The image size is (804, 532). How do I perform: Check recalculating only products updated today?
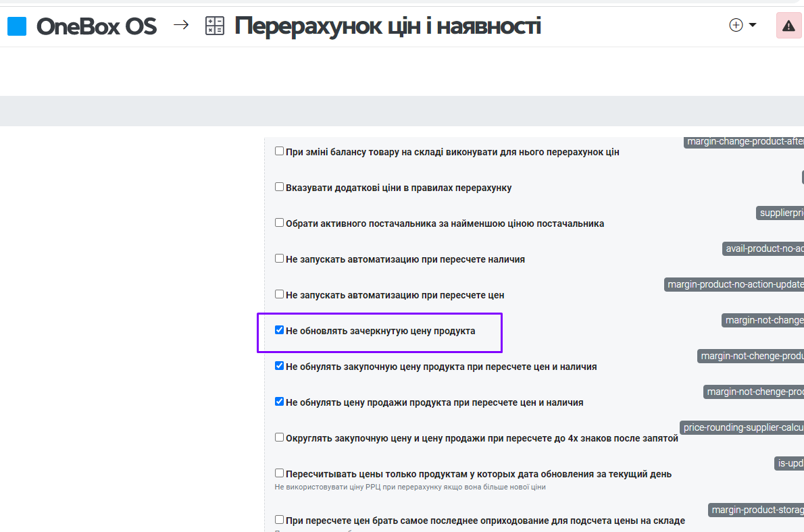click(x=279, y=473)
